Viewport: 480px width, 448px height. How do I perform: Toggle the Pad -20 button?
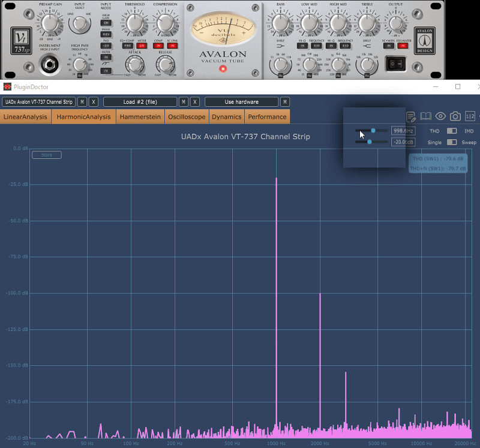(x=106, y=46)
